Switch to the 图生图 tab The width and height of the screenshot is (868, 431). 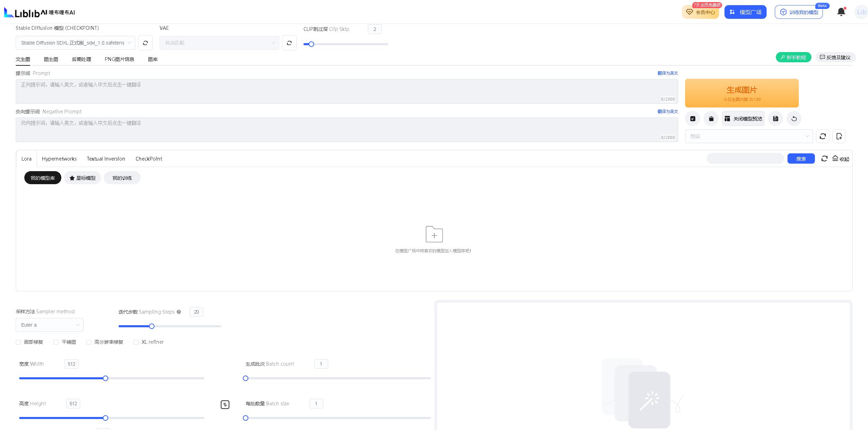(x=51, y=59)
